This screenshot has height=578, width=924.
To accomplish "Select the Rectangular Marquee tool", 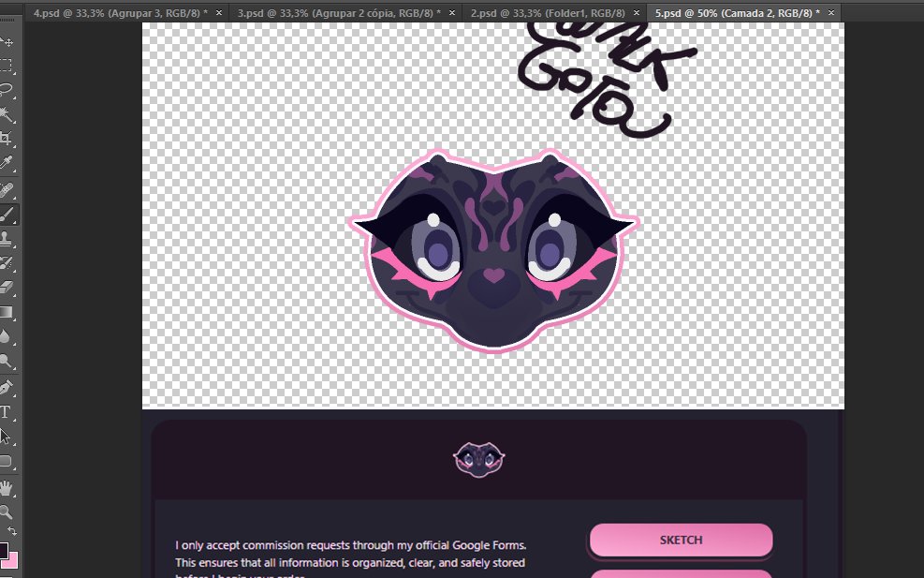I will (x=7, y=65).
